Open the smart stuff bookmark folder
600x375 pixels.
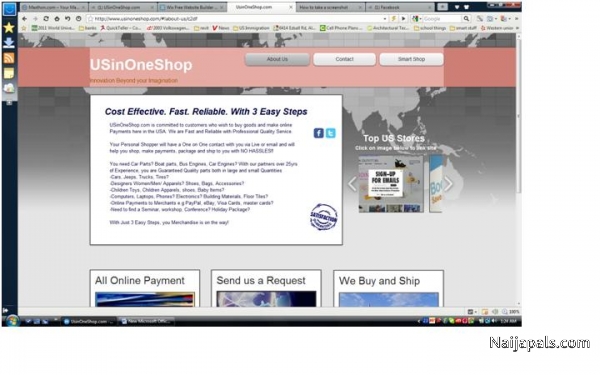[463, 28]
